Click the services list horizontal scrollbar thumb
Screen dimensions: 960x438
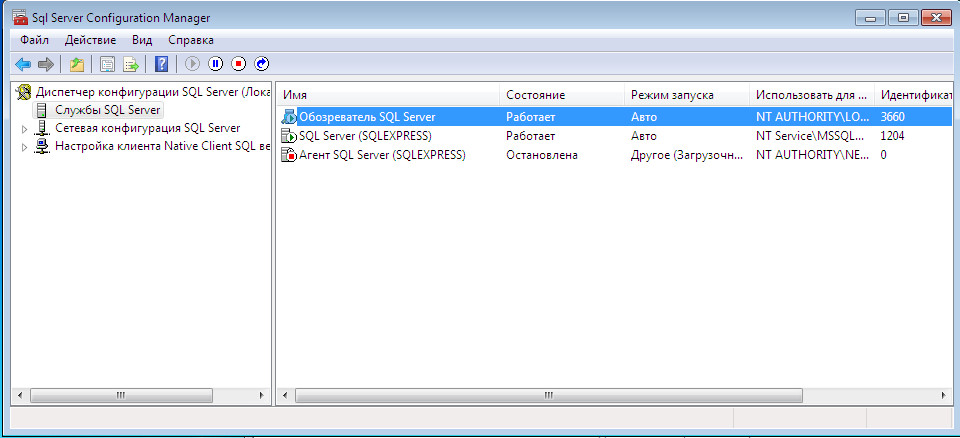pos(548,396)
